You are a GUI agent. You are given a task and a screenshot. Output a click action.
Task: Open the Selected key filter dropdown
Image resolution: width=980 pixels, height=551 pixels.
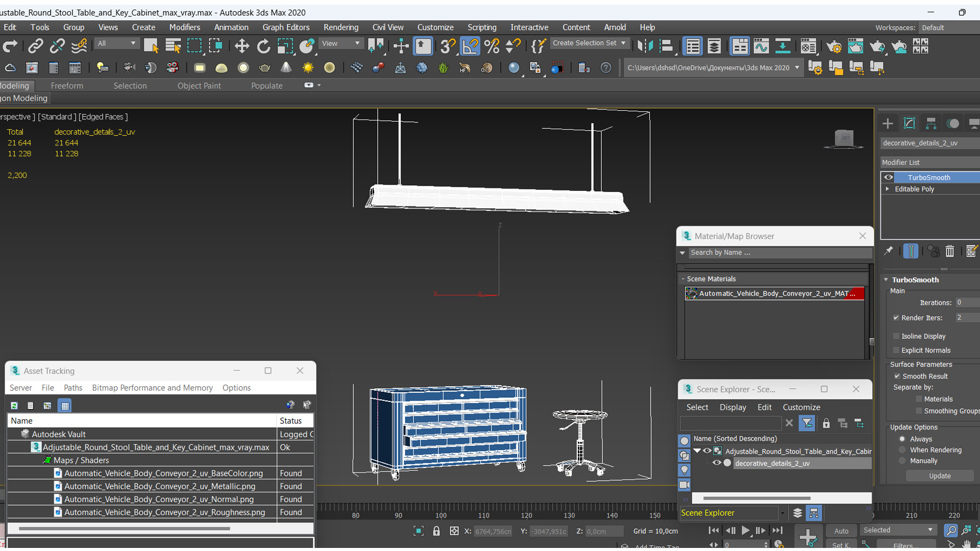coord(898,531)
